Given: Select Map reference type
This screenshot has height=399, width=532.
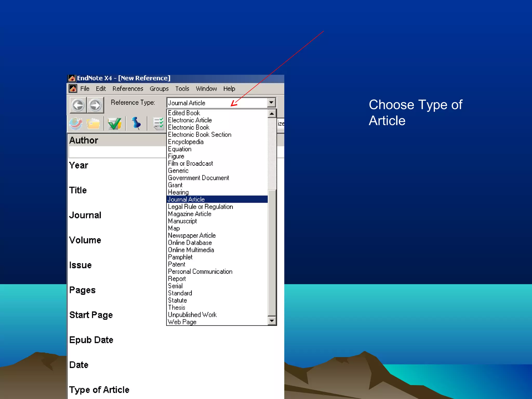Looking at the screenshot, I should click(217, 228).
